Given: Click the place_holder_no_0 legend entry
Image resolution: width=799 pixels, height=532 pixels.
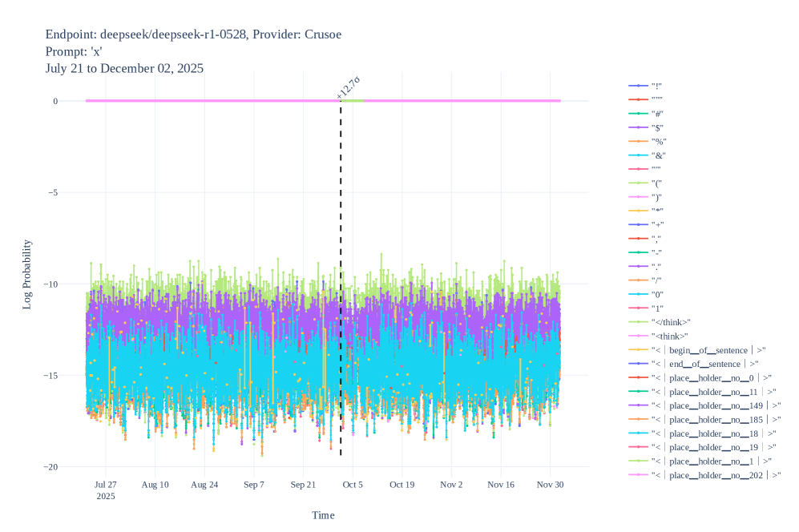Looking at the screenshot, I should [708, 377].
